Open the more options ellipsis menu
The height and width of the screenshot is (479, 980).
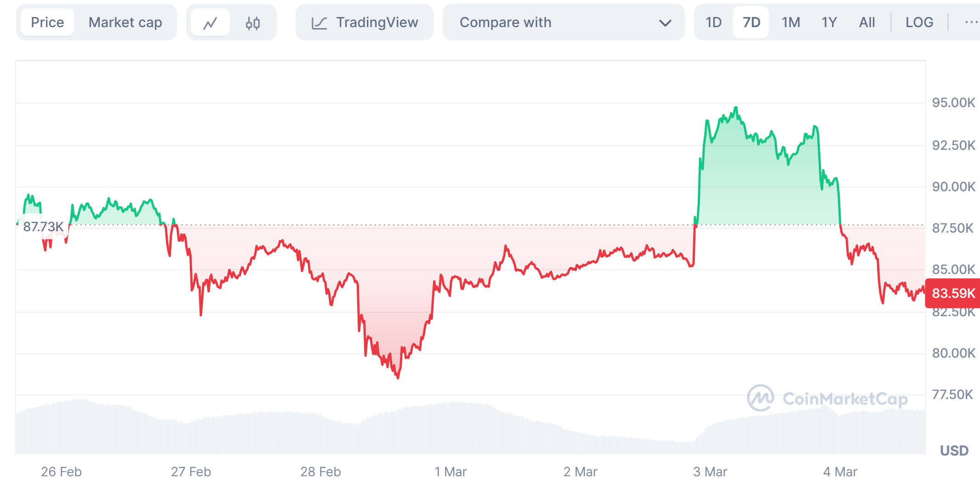point(971,23)
